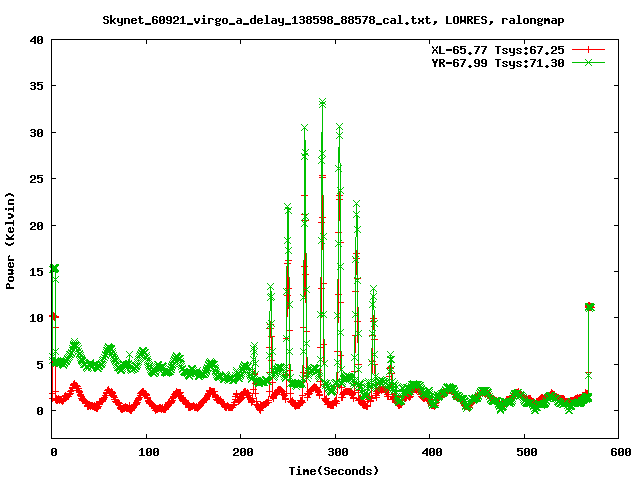This screenshot has height=480, width=640.
Task: Select the XL-65.77 Tsys:67.25 legend entry
Action: click(498, 50)
